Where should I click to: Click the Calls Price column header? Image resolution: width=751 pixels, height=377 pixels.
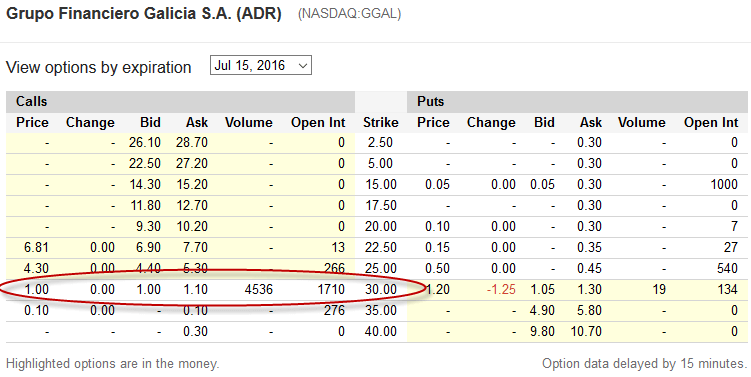(32, 123)
